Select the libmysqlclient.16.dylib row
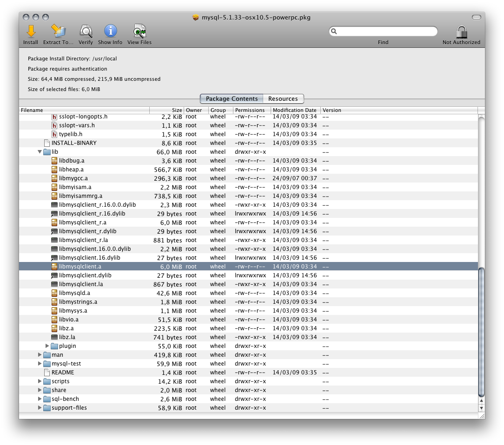The image size is (504, 445). tap(248, 258)
